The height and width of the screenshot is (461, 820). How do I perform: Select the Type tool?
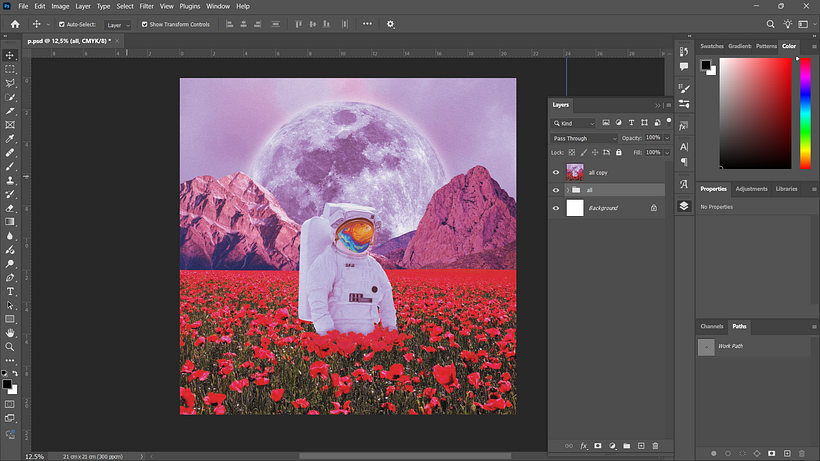point(10,292)
